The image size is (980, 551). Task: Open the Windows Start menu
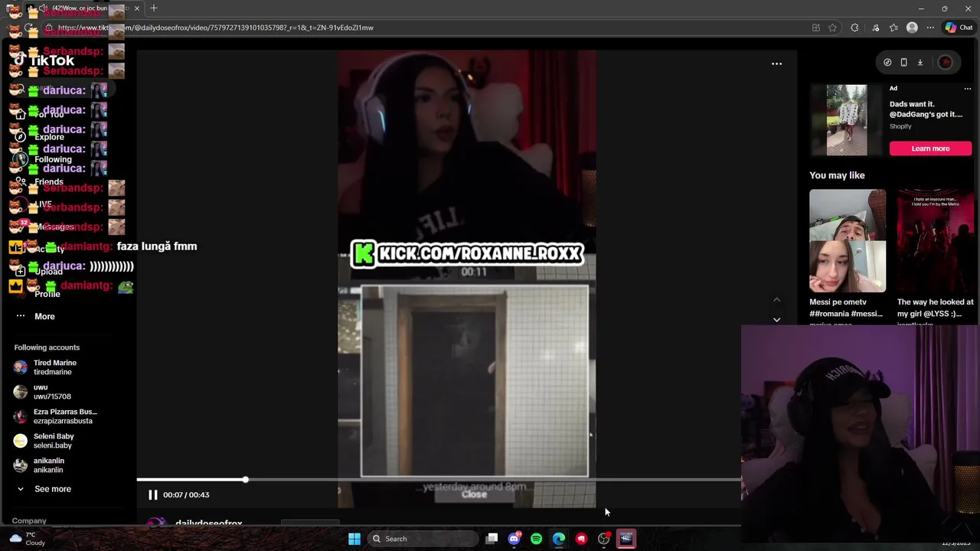tap(354, 539)
